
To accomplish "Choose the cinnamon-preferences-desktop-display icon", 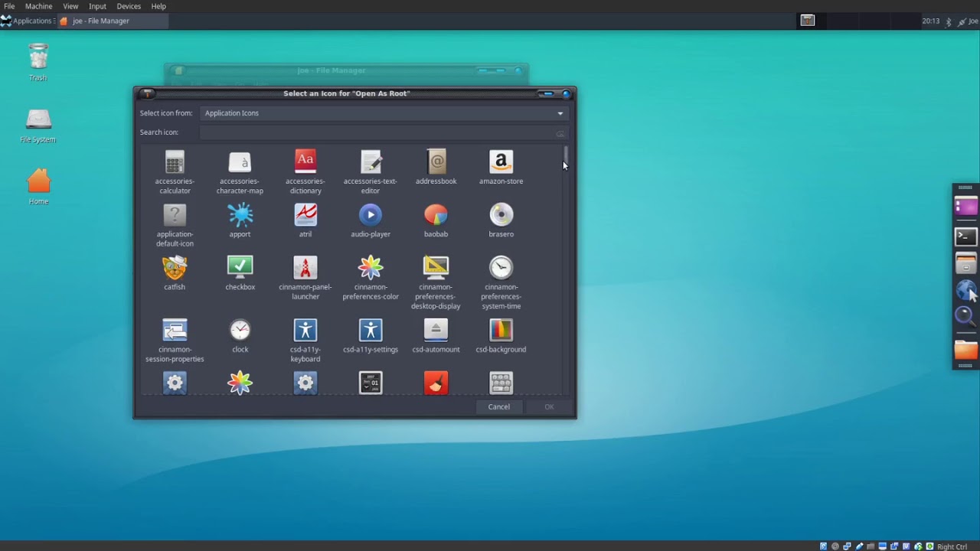I will coord(436,268).
